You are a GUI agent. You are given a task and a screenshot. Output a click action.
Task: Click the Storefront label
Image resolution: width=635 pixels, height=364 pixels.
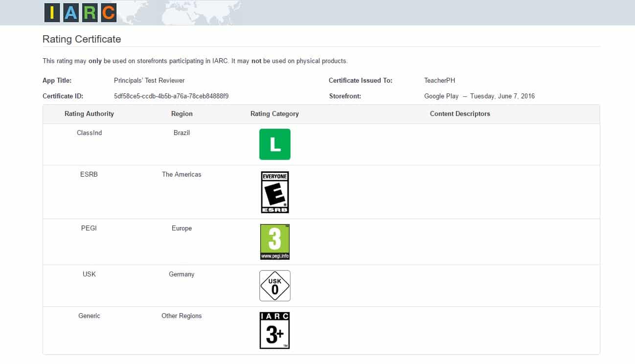coord(345,96)
